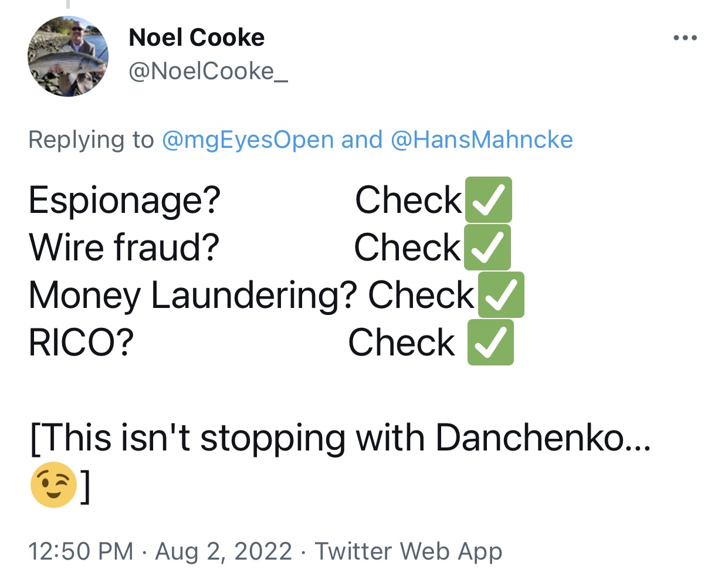Open Noel Cooke's profile picture
Viewport: 728px width, 586px height.
(68, 56)
